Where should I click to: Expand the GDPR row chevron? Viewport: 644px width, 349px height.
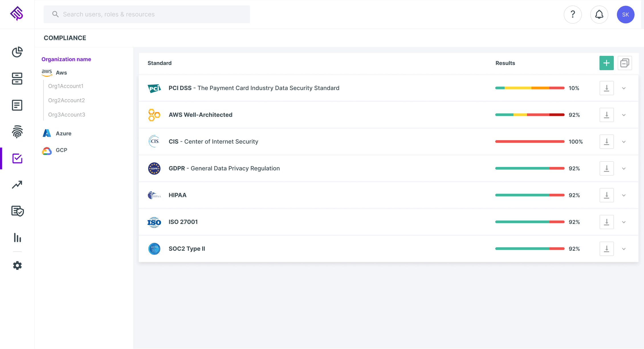[624, 169]
